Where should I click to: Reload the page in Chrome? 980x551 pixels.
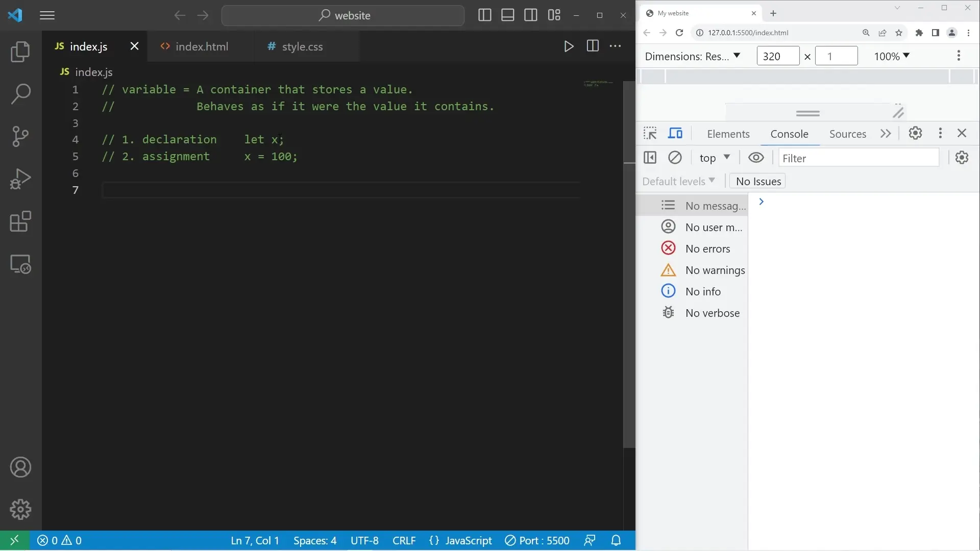click(679, 33)
